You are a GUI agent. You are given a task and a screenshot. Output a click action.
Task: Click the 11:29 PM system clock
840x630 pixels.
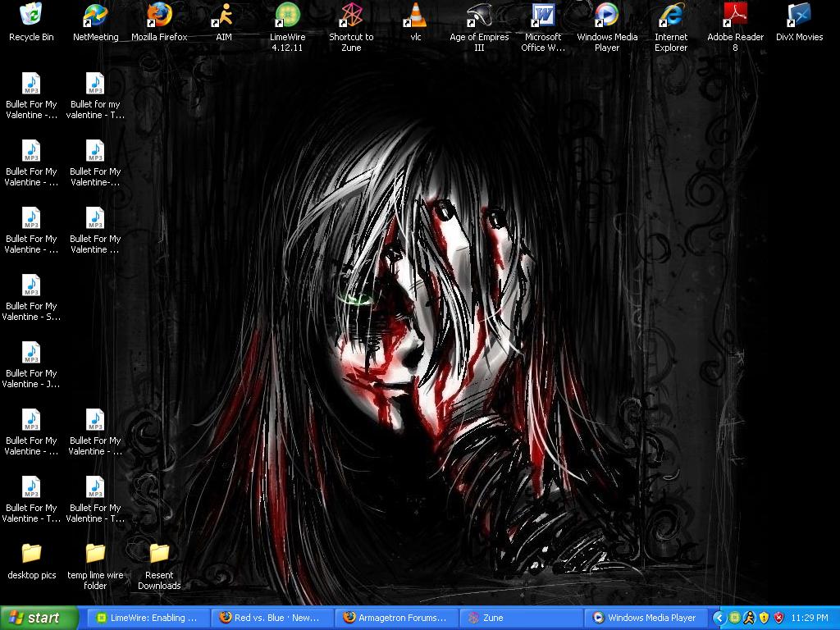point(810,619)
